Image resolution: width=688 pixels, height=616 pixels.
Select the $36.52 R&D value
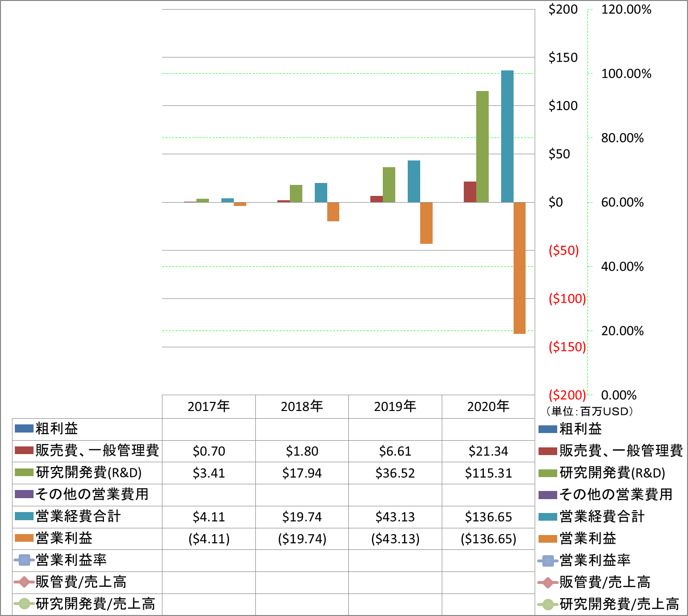[x=395, y=473]
